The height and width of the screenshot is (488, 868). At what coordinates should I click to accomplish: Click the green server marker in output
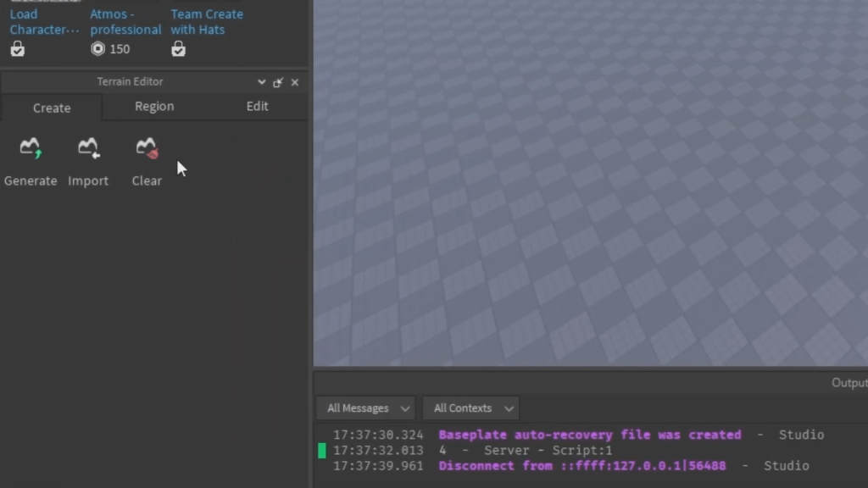tap(321, 451)
